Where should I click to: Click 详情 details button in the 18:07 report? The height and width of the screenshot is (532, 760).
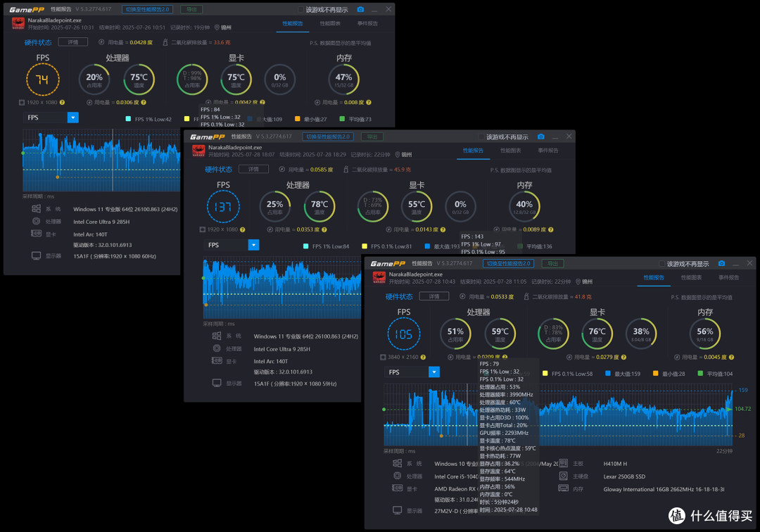point(253,169)
